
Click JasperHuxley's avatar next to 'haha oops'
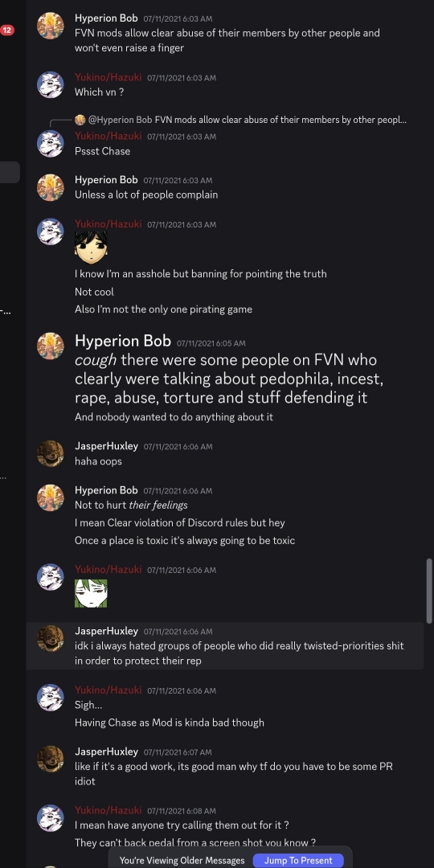pos(51,454)
